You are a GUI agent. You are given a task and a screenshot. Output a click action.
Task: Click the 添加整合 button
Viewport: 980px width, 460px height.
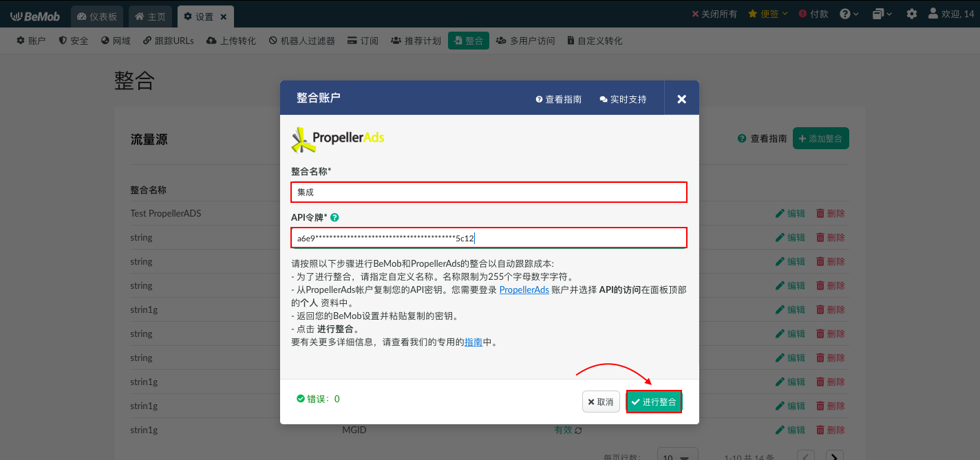click(x=820, y=138)
